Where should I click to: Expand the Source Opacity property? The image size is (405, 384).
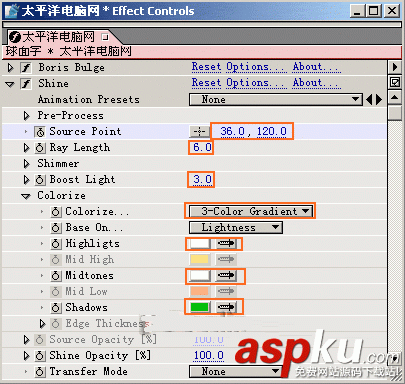click(26, 340)
